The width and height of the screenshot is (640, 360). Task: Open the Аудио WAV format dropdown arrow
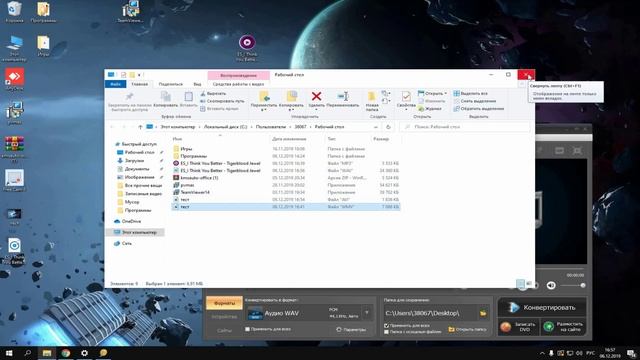coord(367,313)
